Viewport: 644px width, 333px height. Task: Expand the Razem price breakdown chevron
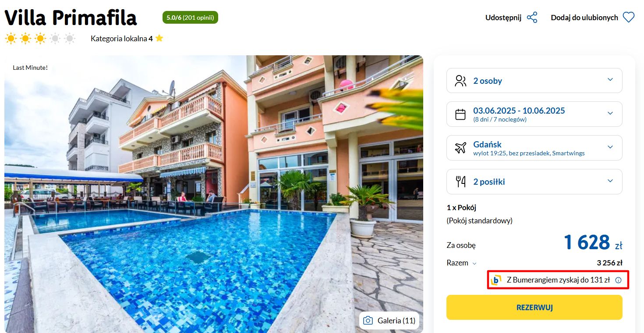(474, 264)
